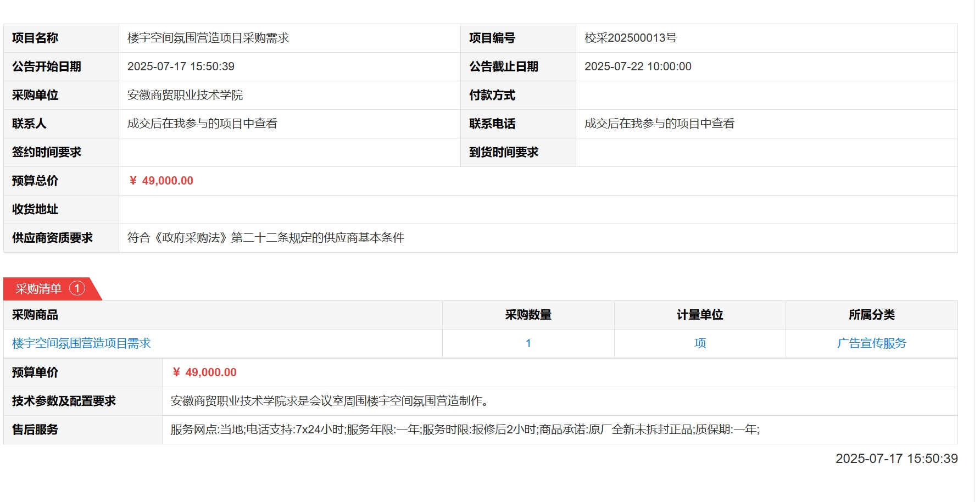Click the announcement start date 2025-07-17 value

[x=181, y=66]
